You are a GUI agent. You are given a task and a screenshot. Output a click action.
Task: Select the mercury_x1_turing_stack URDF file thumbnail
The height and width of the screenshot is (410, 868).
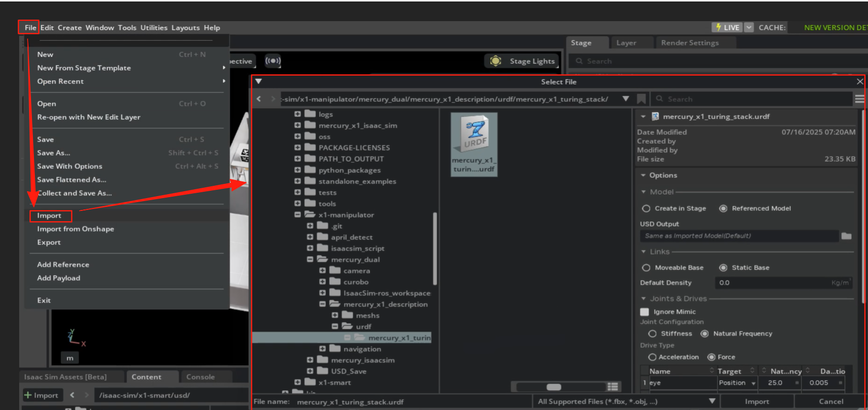[474, 144]
